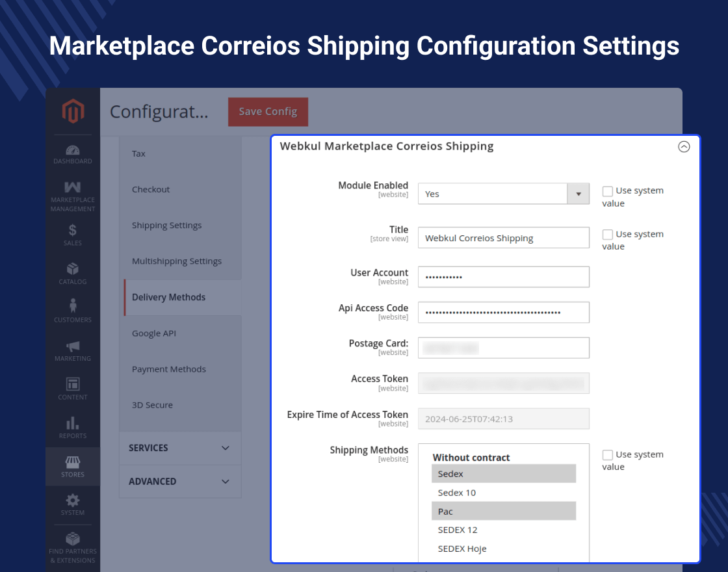728x572 pixels.
Task: Open the Google API tab
Action: [x=180, y=333]
